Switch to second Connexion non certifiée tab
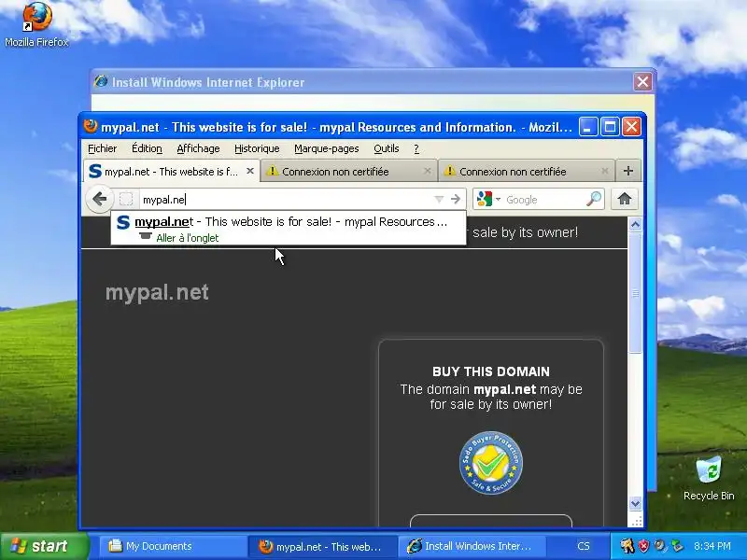Viewport: 747px width, 560px height. coord(526,172)
